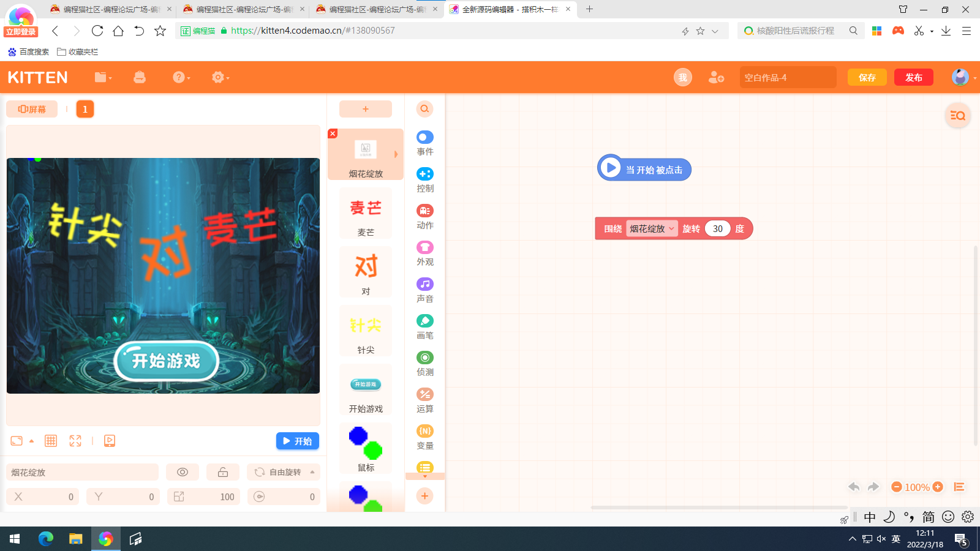Click the workspace vertical scrollbar

point(976,346)
